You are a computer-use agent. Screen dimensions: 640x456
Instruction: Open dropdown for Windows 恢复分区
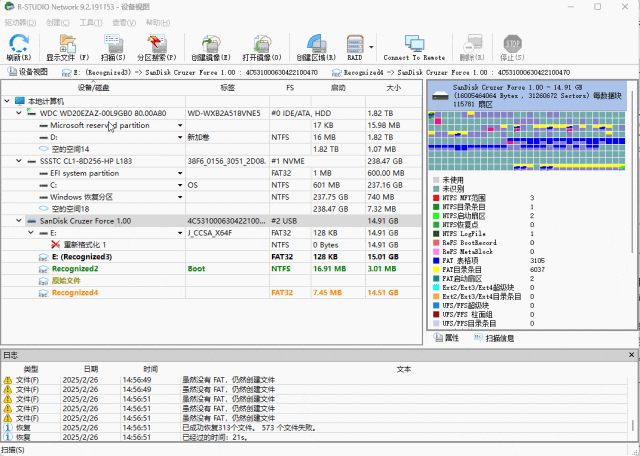(180, 197)
